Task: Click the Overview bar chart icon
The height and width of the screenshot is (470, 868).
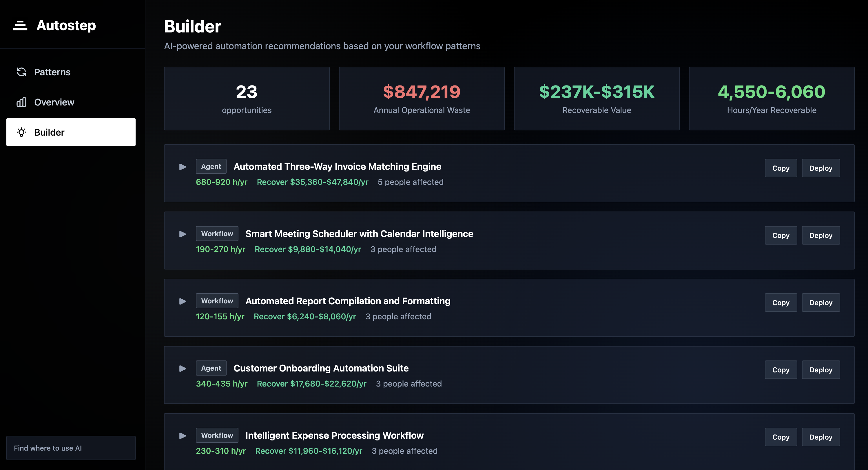Action: 21,102
